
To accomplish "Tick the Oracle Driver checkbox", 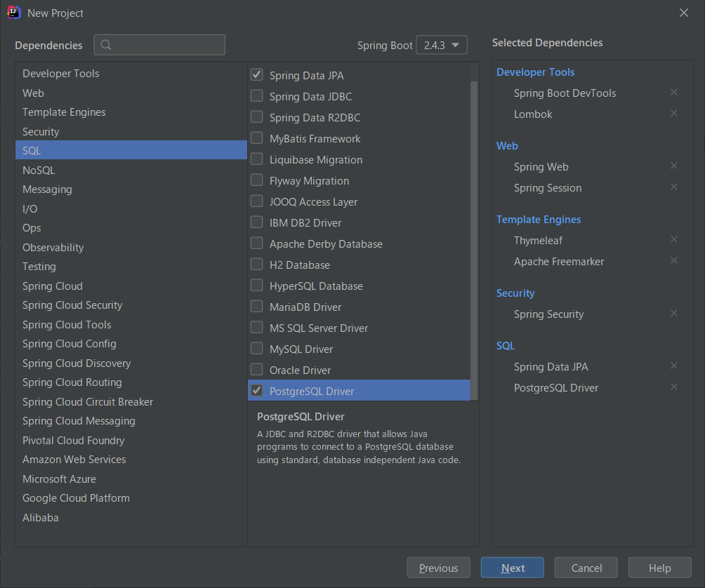I will (257, 370).
